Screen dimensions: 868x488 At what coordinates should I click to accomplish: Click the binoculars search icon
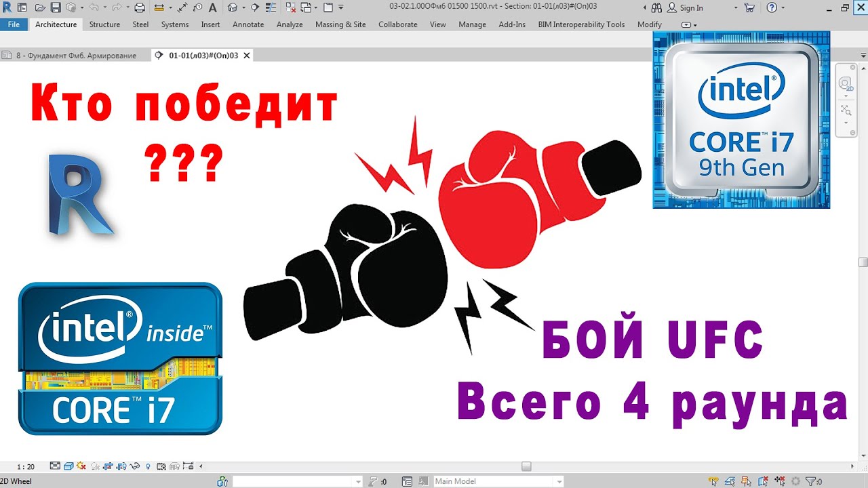point(656,8)
